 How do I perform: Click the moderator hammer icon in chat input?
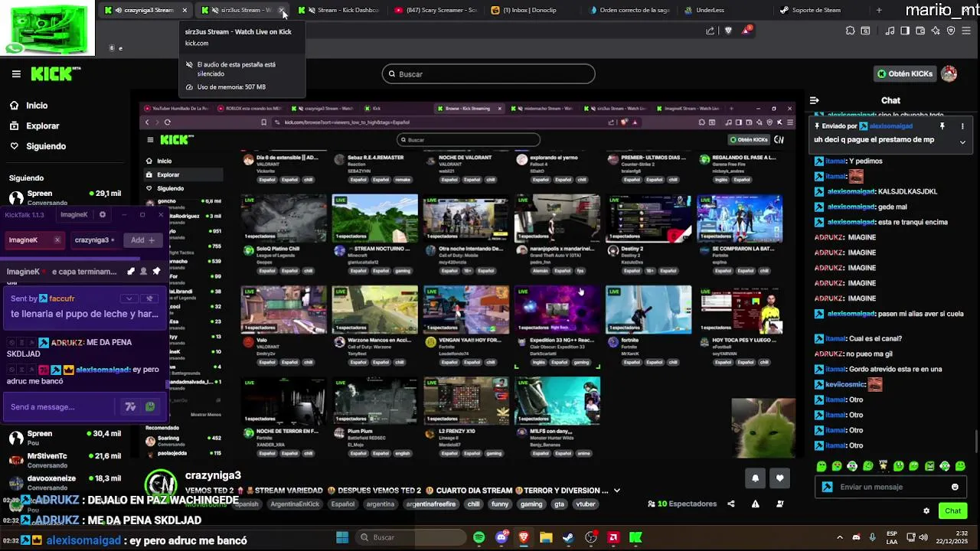[827, 487]
